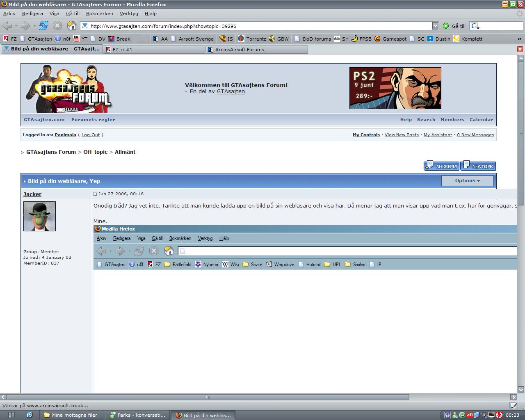Click the horizontal scrollbar thumb
The height and width of the screenshot is (420, 525).
(208, 397)
